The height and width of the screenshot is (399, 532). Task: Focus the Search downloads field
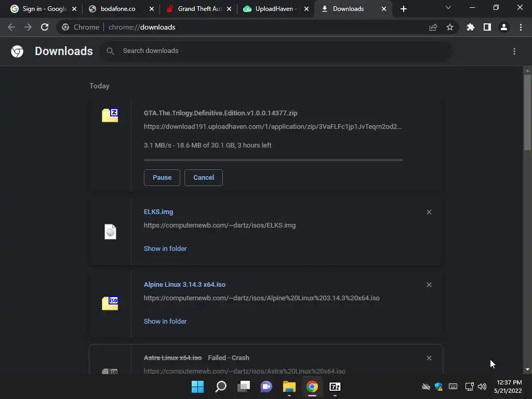click(x=275, y=51)
